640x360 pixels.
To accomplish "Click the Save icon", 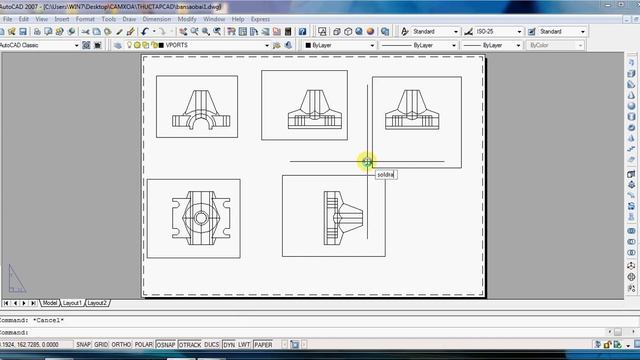I will coord(23,31).
